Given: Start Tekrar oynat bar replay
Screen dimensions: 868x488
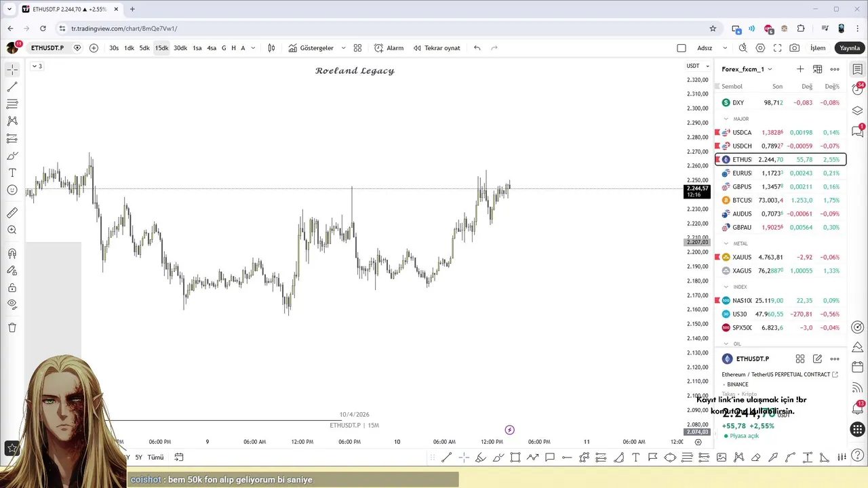Looking at the screenshot, I should point(437,48).
